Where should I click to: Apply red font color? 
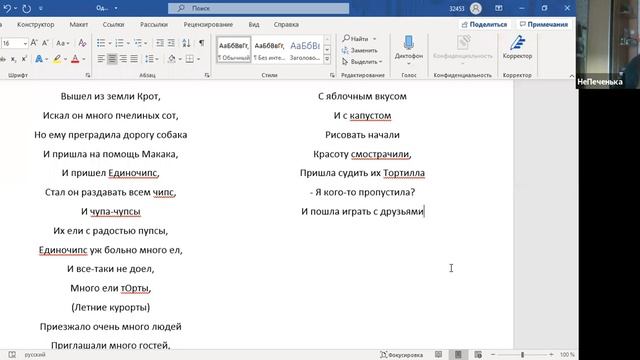pyautogui.click(x=75, y=59)
